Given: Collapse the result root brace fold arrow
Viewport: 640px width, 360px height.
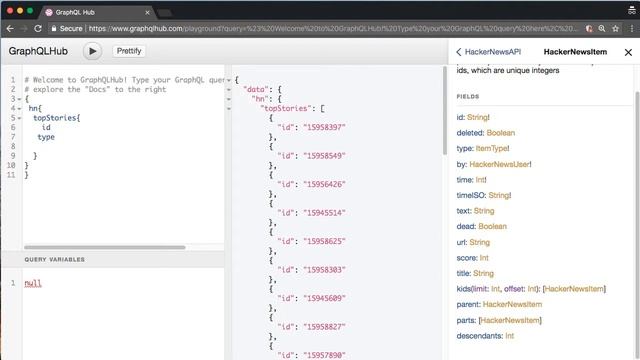Looking at the screenshot, I should (x=229, y=80).
